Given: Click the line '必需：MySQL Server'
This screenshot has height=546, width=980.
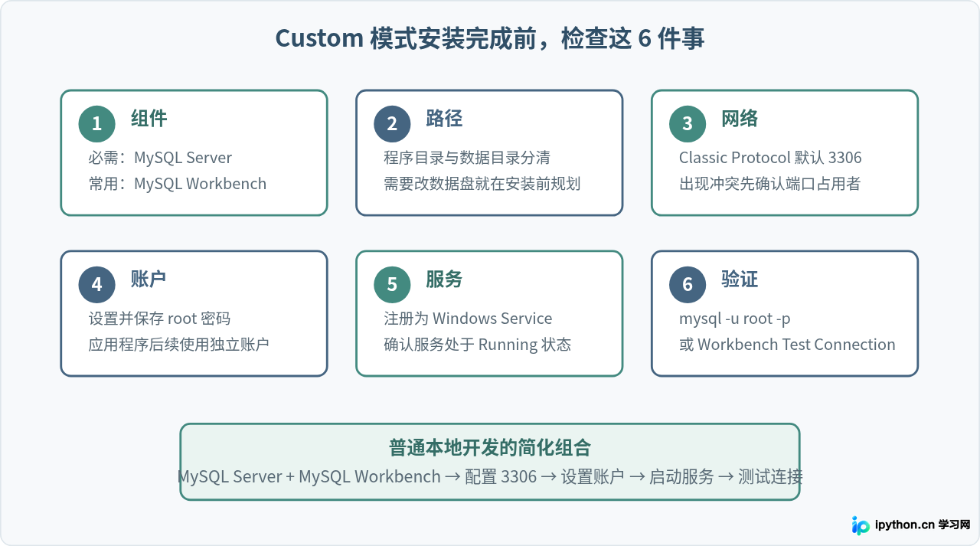Looking at the screenshot, I should tap(160, 158).
